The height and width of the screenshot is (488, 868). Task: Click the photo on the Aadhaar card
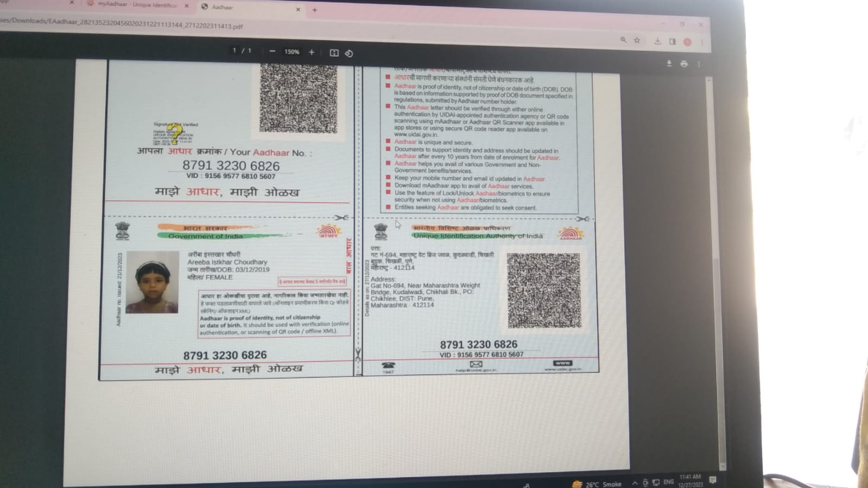click(x=152, y=282)
